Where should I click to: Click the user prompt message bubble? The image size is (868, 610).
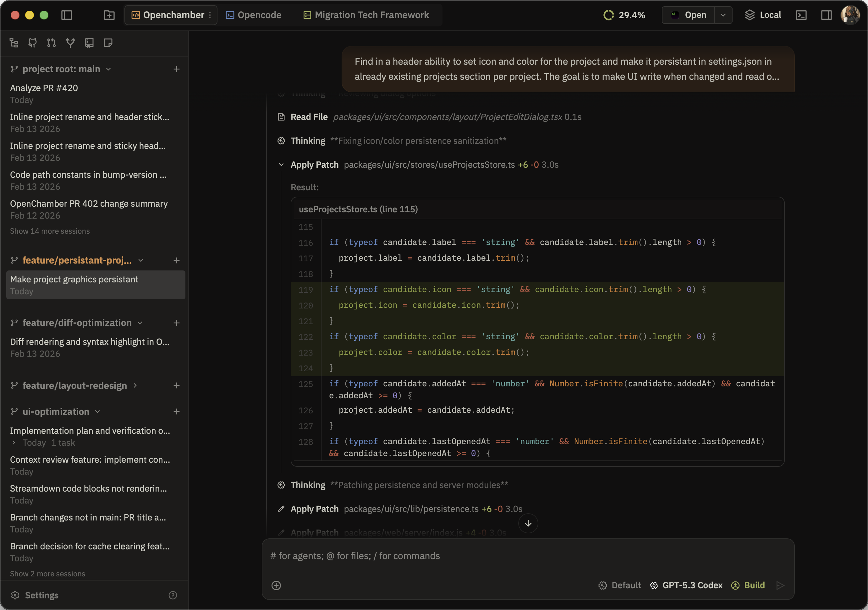[568, 69]
